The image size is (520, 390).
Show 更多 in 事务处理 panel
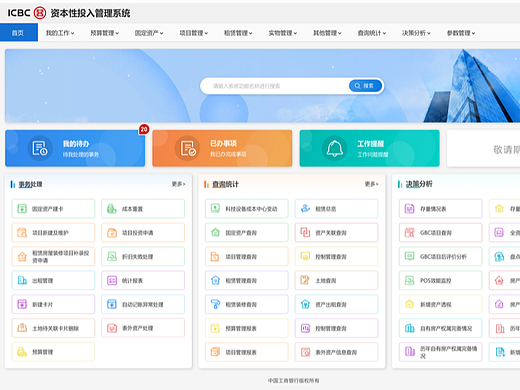[178, 184]
